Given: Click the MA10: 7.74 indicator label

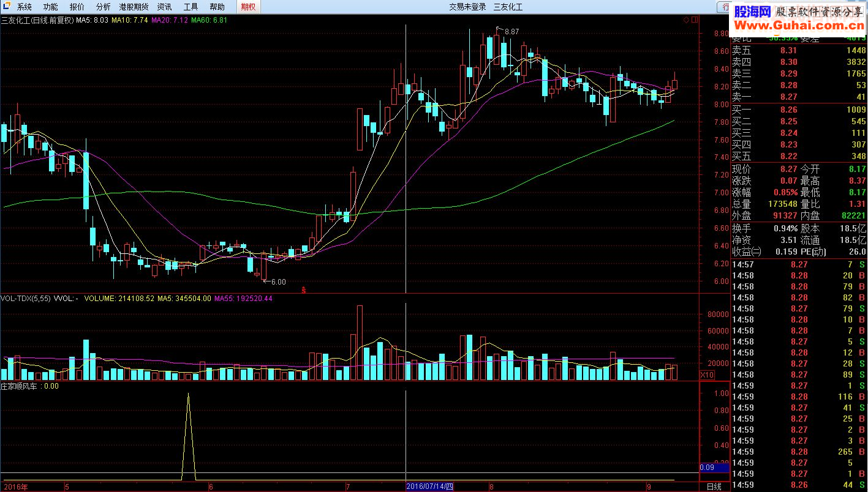Looking at the screenshot, I should tap(130, 20).
